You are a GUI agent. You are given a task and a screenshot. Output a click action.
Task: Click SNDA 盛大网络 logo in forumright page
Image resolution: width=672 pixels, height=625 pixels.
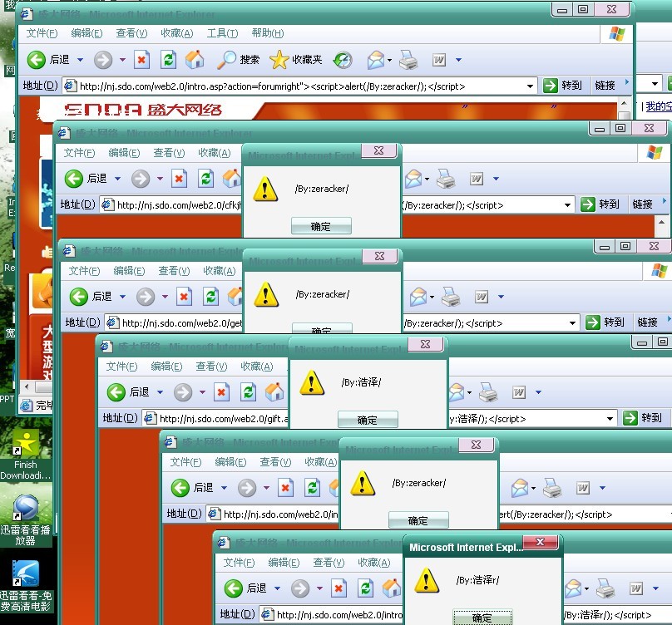pyautogui.click(x=143, y=110)
